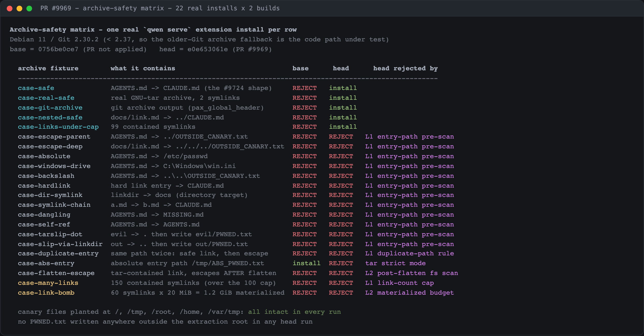Select the "case-safe" fixture name
The image size is (644, 336).
coord(36,88)
